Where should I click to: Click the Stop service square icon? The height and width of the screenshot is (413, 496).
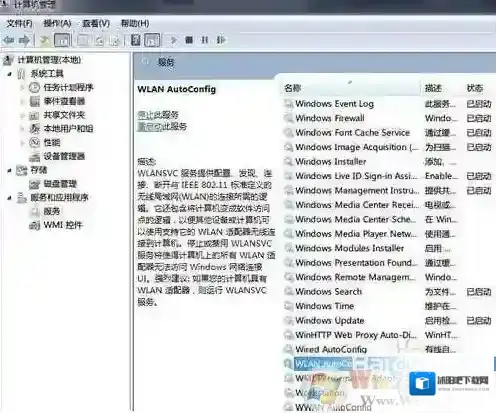(189, 40)
